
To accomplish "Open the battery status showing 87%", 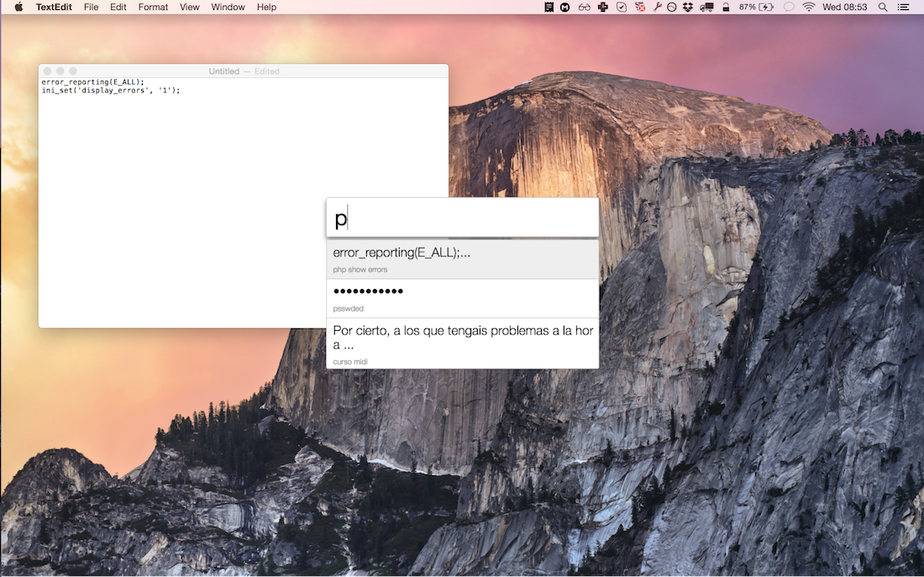I will (x=756, y=7).
